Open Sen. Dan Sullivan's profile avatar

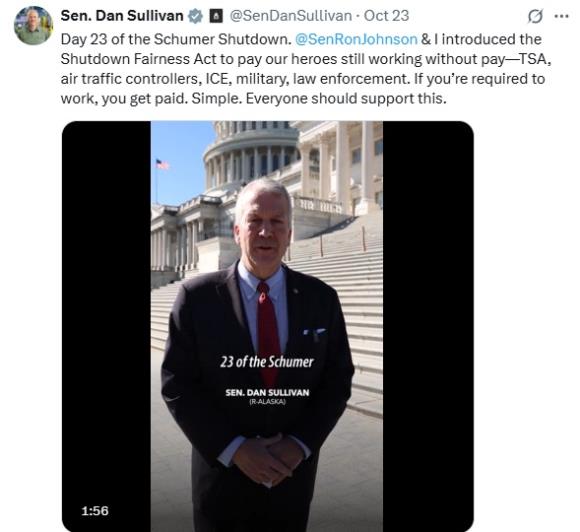(x=34, y=26)
